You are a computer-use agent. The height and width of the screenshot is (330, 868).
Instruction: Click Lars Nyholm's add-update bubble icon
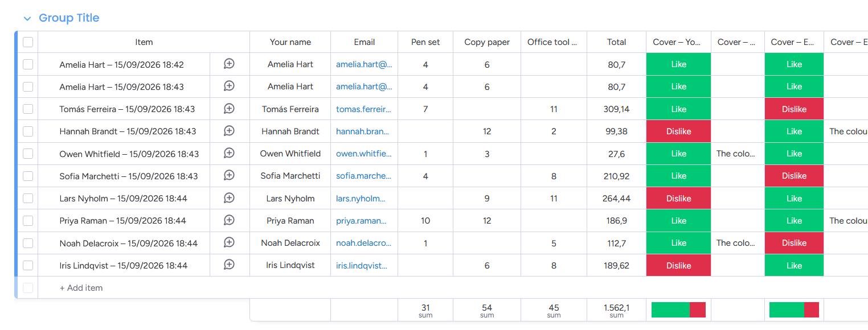(x=229, y=199)
